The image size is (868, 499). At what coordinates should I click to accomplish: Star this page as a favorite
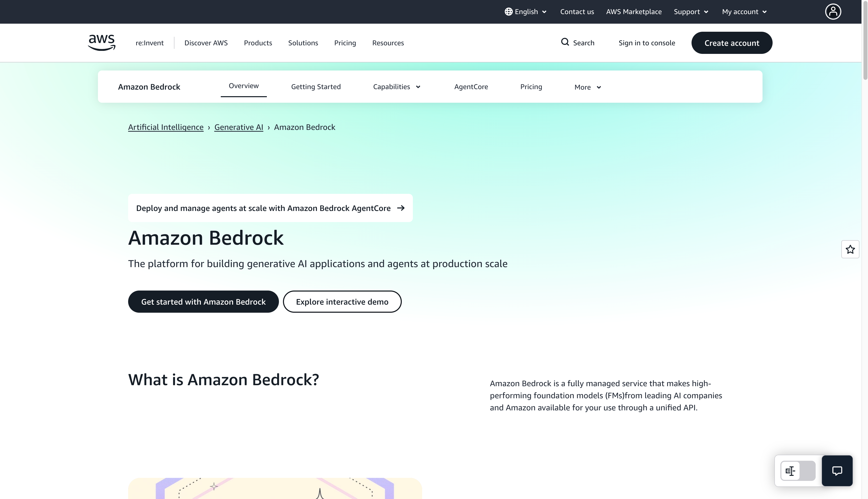(x=850, y=249)
